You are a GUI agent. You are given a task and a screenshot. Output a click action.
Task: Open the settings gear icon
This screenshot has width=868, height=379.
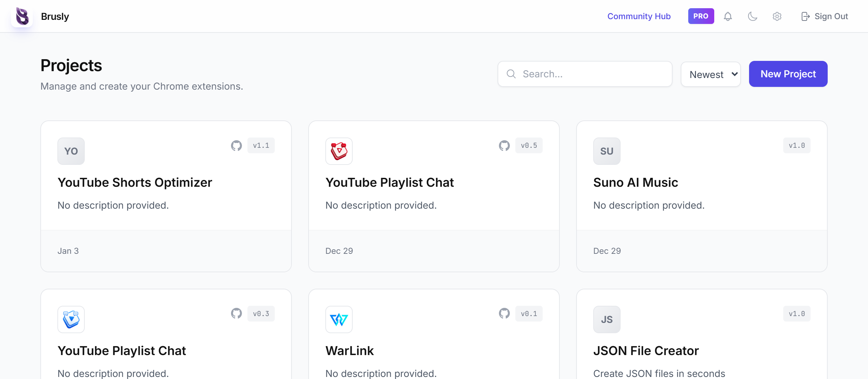(777, 16)
